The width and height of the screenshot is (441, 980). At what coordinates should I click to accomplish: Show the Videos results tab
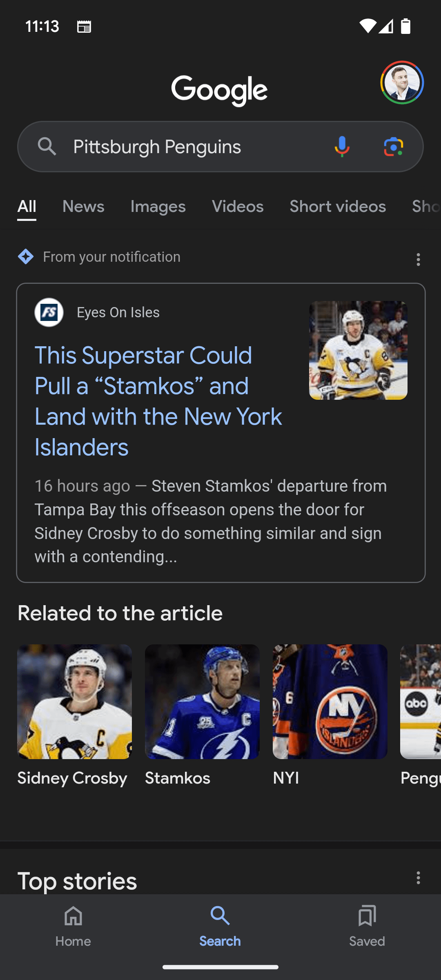pyautogui.click(x=238, y=207)
